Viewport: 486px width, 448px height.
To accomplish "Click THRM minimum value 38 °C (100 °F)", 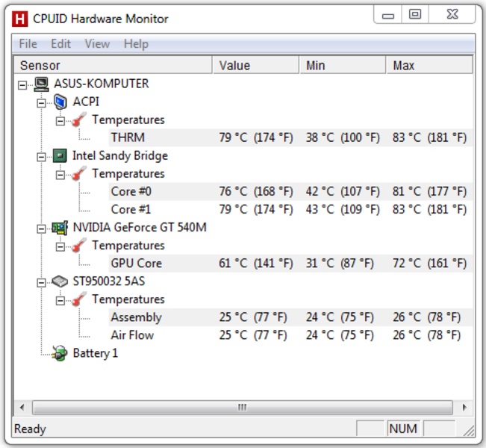I will (x=343, y=137).
